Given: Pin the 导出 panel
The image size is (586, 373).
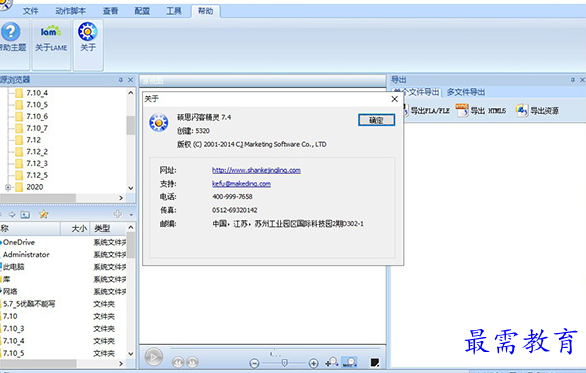Looking at the screenshot, I should [573, 80].
